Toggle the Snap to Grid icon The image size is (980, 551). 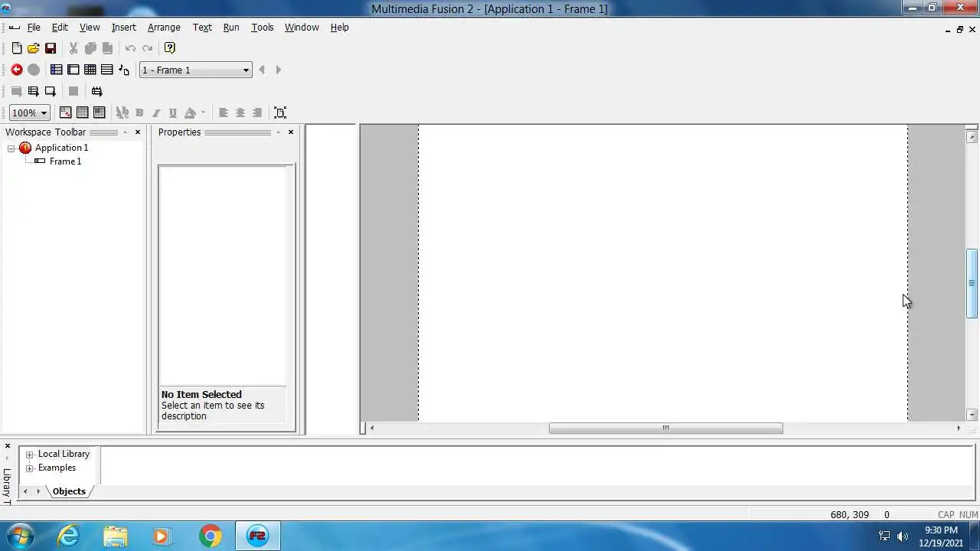coord(100,112)
